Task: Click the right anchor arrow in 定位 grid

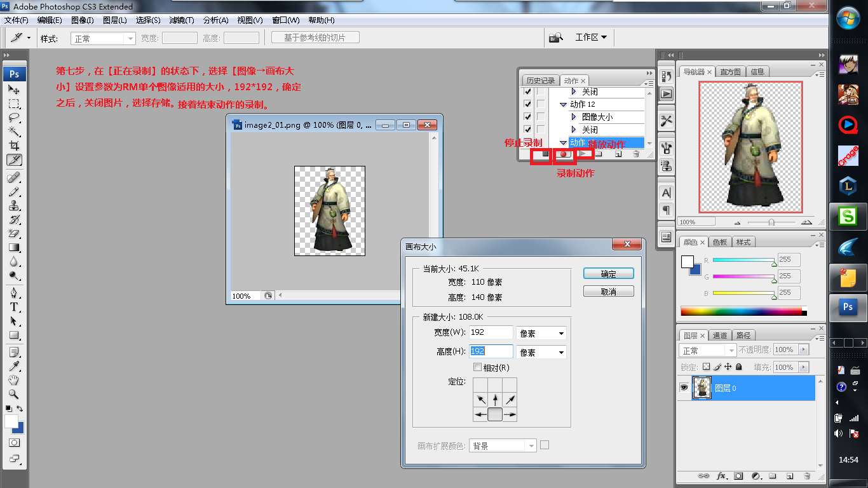Action: pyautogui.click(x=510, y=415)
